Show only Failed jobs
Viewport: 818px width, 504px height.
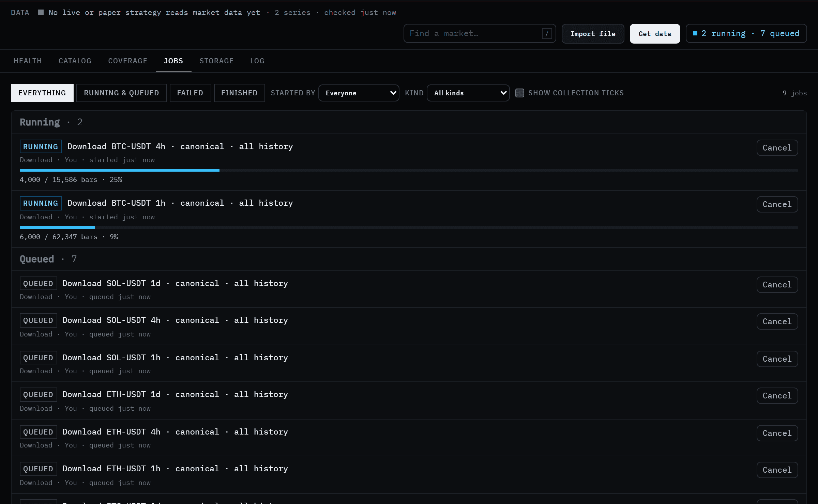[x=190, y=93]
